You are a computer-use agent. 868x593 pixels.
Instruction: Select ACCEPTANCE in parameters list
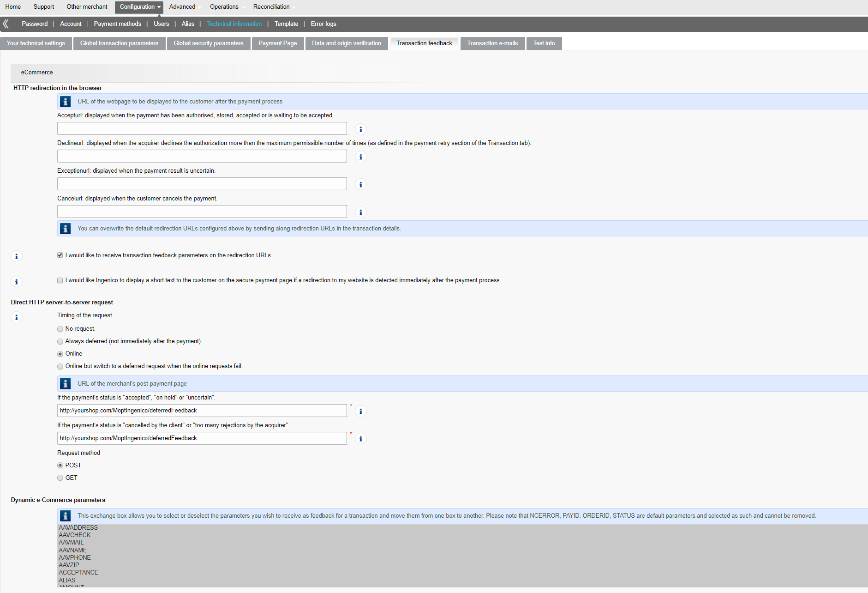pos(78,573)
